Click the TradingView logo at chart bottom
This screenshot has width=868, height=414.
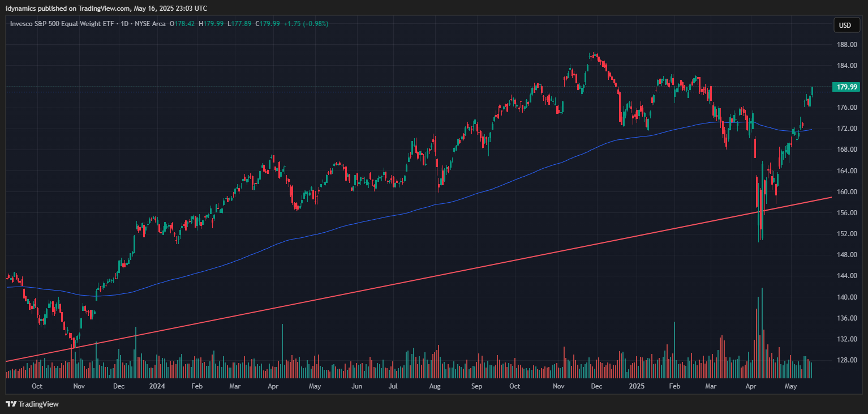tap(32, 404)
